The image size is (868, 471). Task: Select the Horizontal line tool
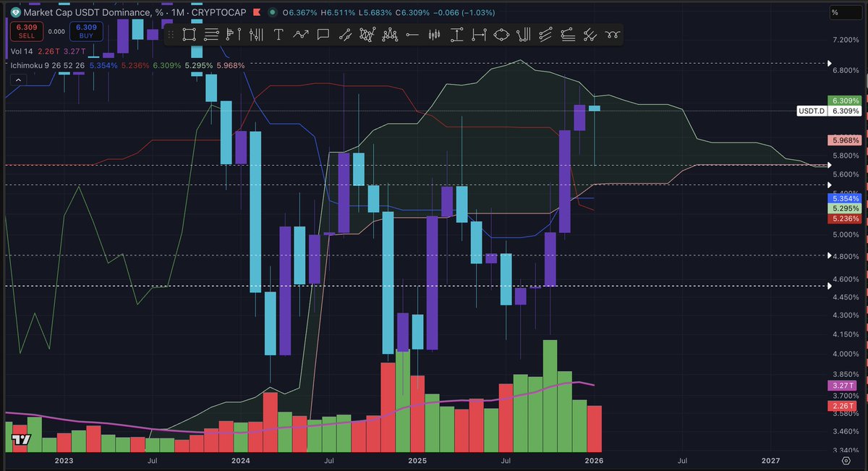[412, 34]
